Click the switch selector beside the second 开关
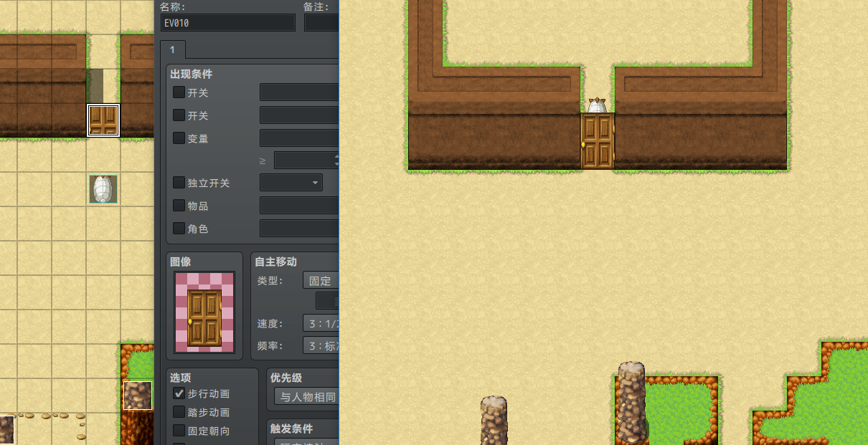Image resolution: width=868 pixels, height=445 pixels. (299, 115)
